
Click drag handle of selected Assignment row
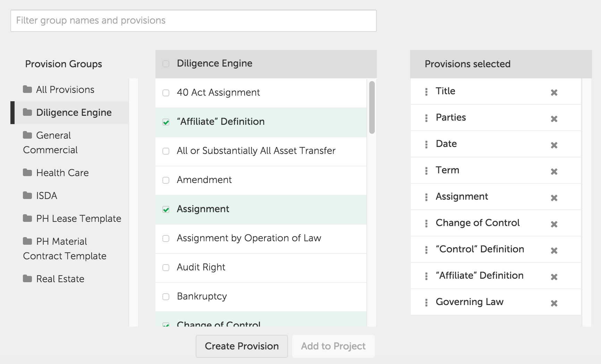pyautogui.click(x=426, y=197)
